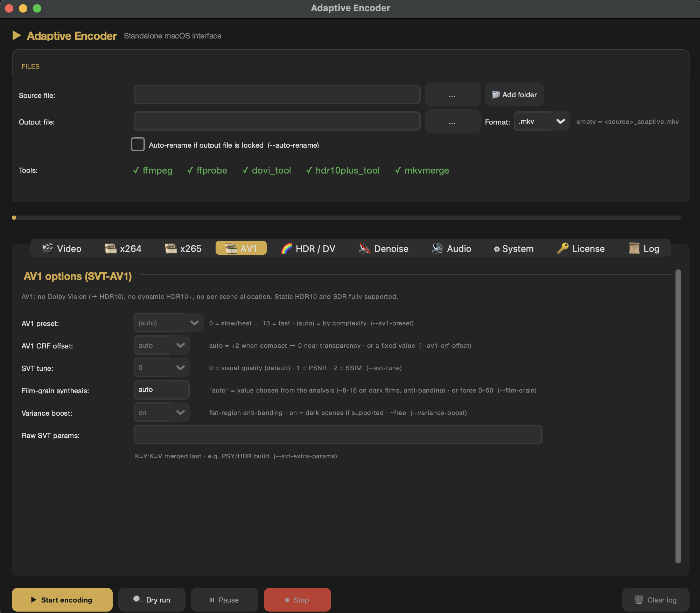The image size is (700, 613).
Task: Open the HDR / DV tab
Action: coord(308,248)
